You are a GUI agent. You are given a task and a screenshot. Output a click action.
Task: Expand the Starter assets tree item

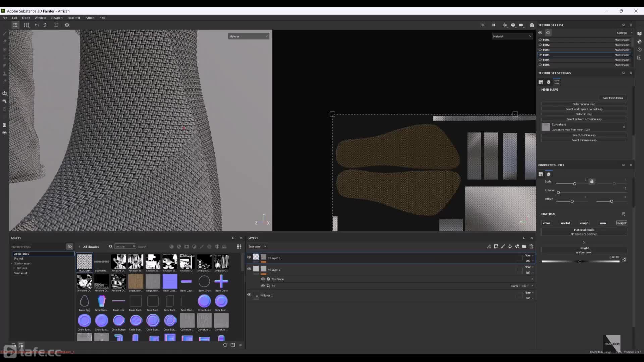pos(12,263)
